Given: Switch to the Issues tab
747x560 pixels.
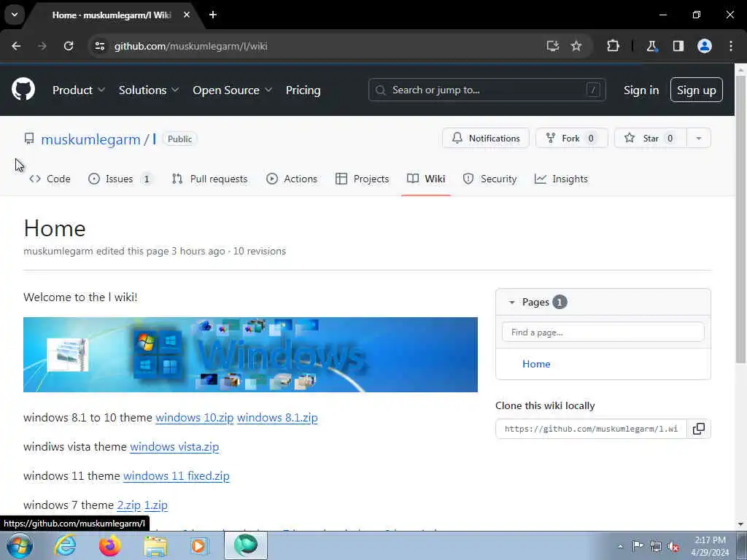Looking at the screenshot, I should 120,179.
